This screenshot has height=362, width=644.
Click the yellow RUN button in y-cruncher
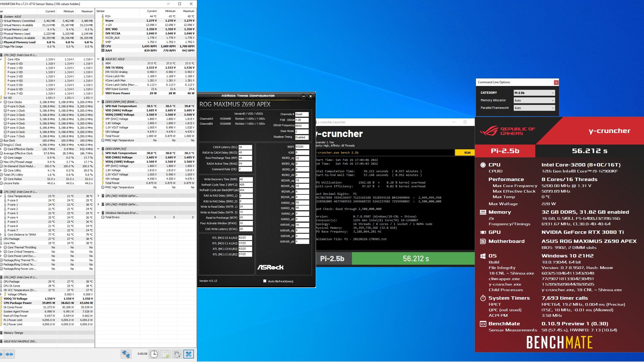[x=465, y=153]
